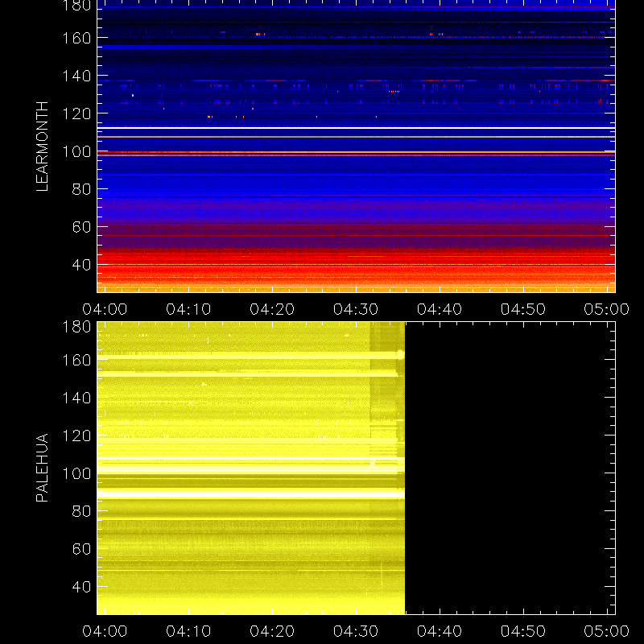Screen dimensions: 644x644
Task: Select the 80 label on the Learmonth axis
Action: point(81,189)
